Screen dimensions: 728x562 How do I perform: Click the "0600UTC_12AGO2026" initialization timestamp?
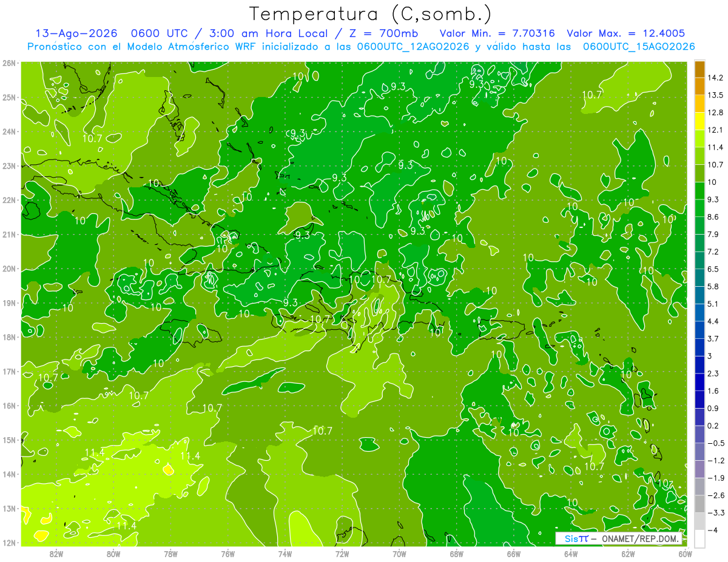(413, 47)
